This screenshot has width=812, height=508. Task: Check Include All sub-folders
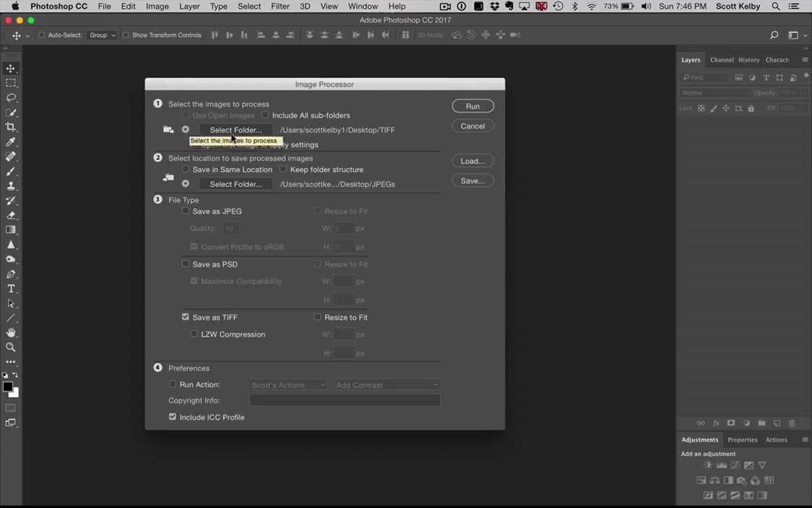[x=265, y=115]
